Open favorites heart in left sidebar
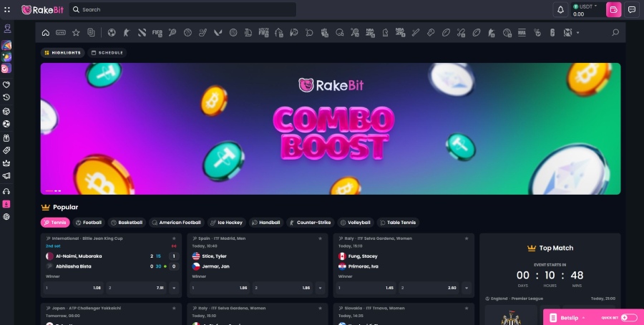This screenshot has width=644, height=325. click(6, 84)
